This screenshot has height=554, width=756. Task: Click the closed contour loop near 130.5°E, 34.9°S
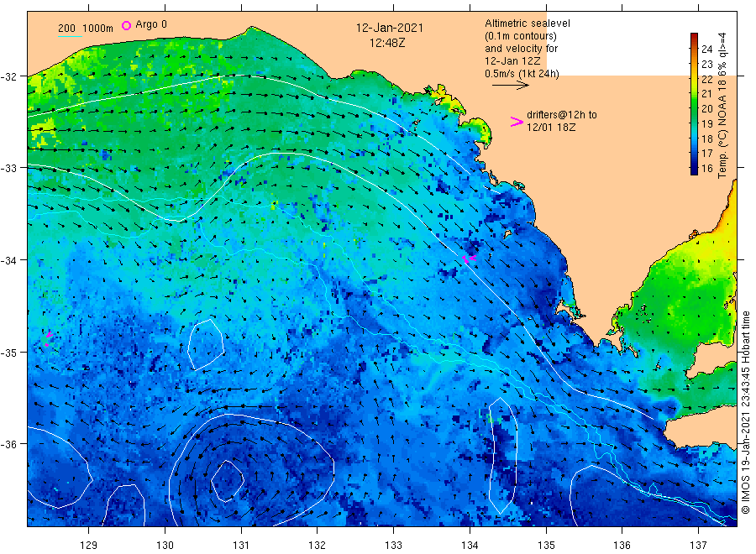point(206,344)
